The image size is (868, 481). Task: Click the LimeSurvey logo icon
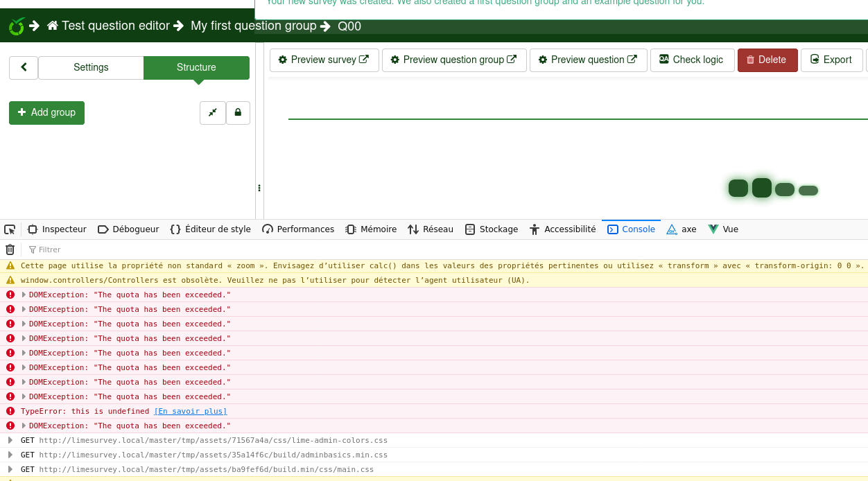[17, 26]
